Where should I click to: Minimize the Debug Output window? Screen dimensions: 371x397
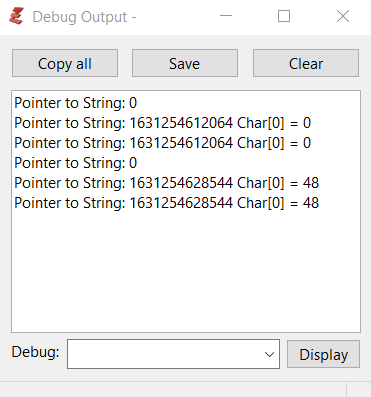tap(226, 16)
